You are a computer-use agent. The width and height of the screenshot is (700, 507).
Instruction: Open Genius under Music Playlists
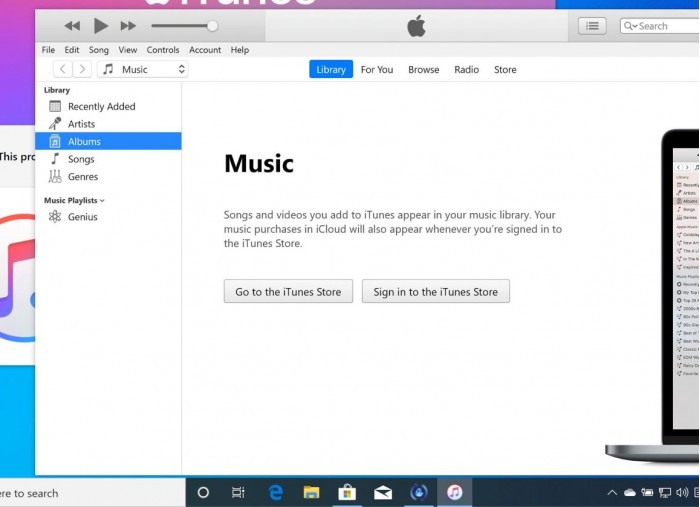pyautogui.click(x=82, y=217)
